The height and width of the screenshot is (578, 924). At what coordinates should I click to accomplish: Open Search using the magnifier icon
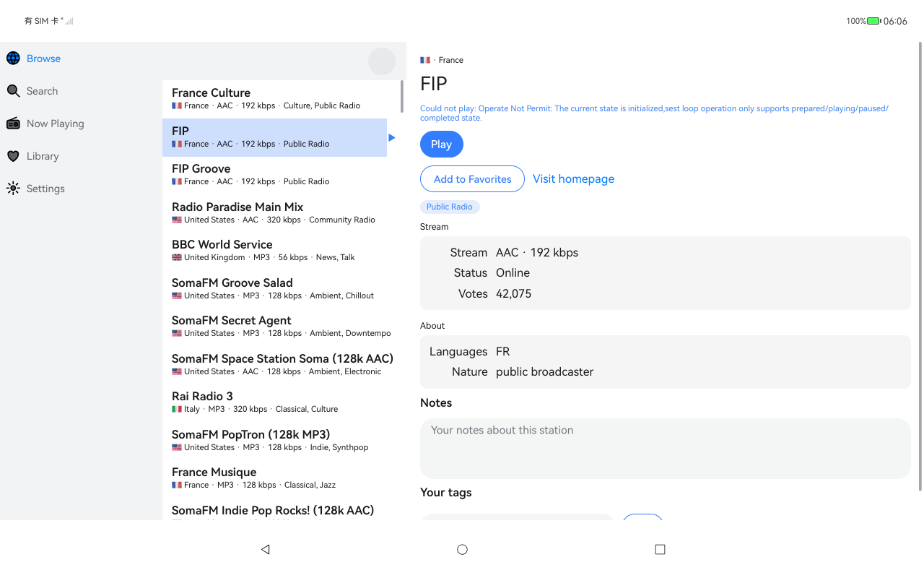[13, 91]
